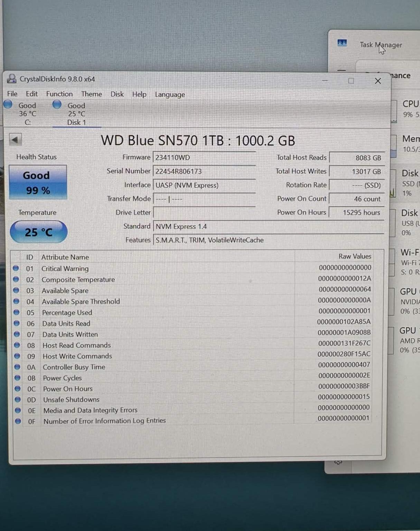Select the Controller Busy Time row
The width and height of the screenshot is (420, 531).
pyautogui.click(x=192, y=366)
